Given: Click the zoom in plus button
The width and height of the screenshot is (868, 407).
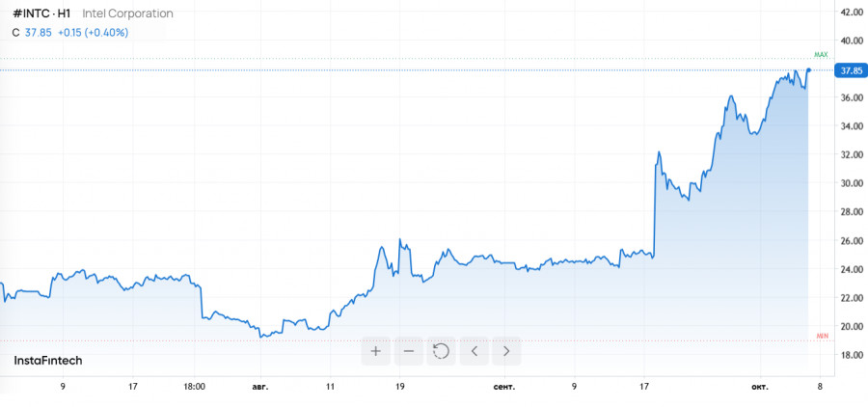Looking at the screenshot, I should [x=376, y=351].
